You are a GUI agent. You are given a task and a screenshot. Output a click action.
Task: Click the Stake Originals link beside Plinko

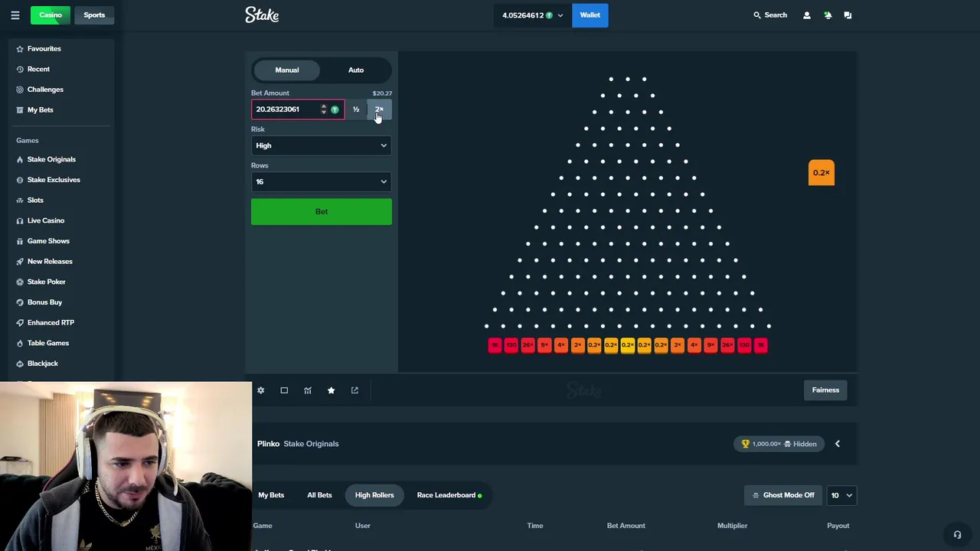pyautogui.click(x=311, y=444)
